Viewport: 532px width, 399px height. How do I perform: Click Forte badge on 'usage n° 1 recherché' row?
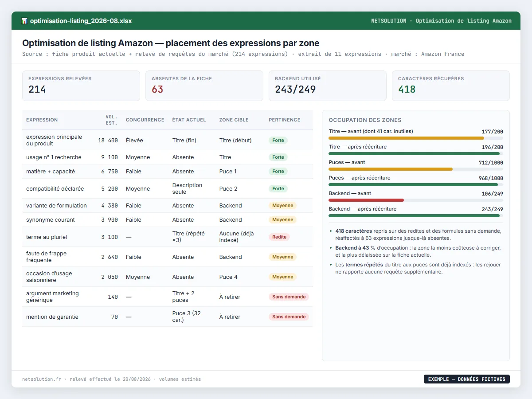(278, 157)
